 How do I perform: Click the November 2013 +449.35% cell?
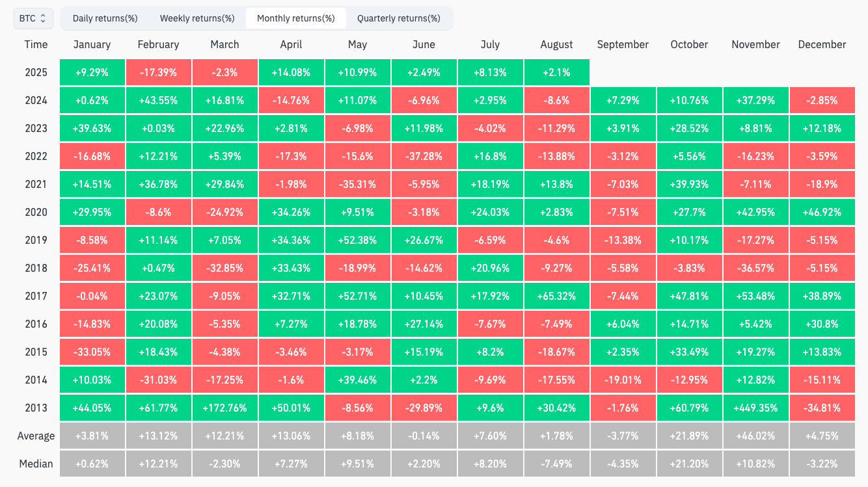tap(755, 408)
